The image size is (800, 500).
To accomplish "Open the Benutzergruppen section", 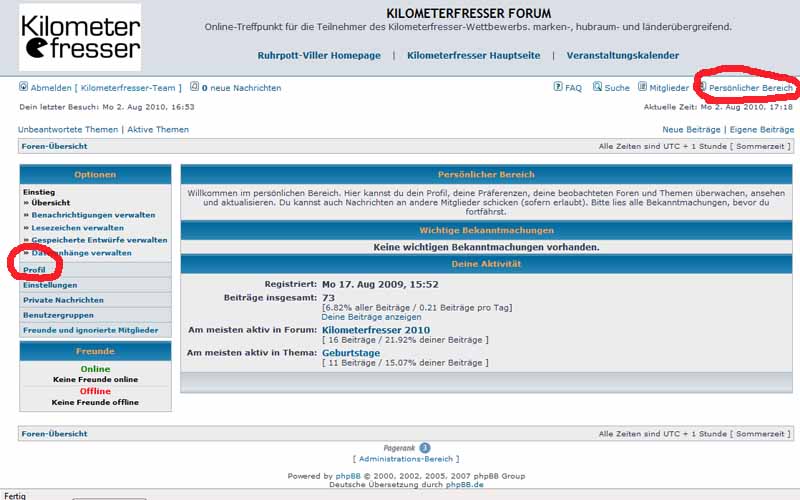I will (58, 315).
